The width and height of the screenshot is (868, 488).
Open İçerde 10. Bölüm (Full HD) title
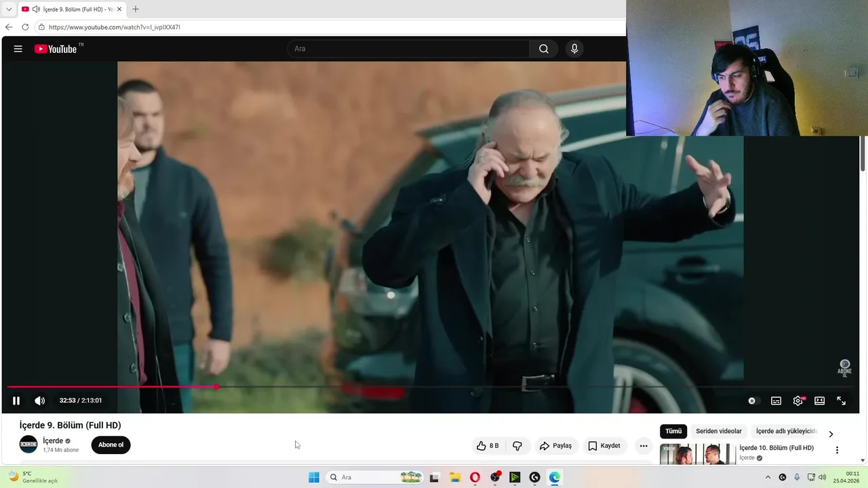click(776, 448)
